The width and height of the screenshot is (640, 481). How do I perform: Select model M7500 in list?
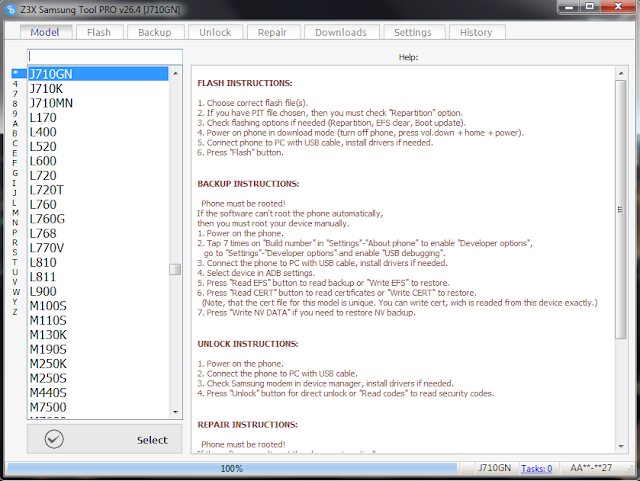[x=98, y=408]
